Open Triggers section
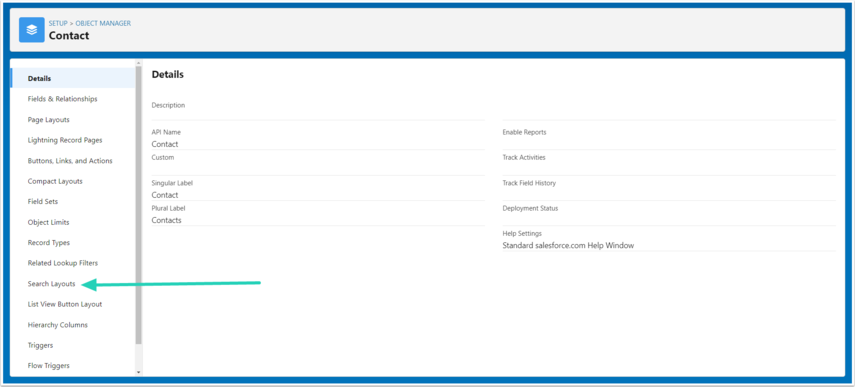The width and height of the screenshot is (855, 387). [x=40, y=346]
